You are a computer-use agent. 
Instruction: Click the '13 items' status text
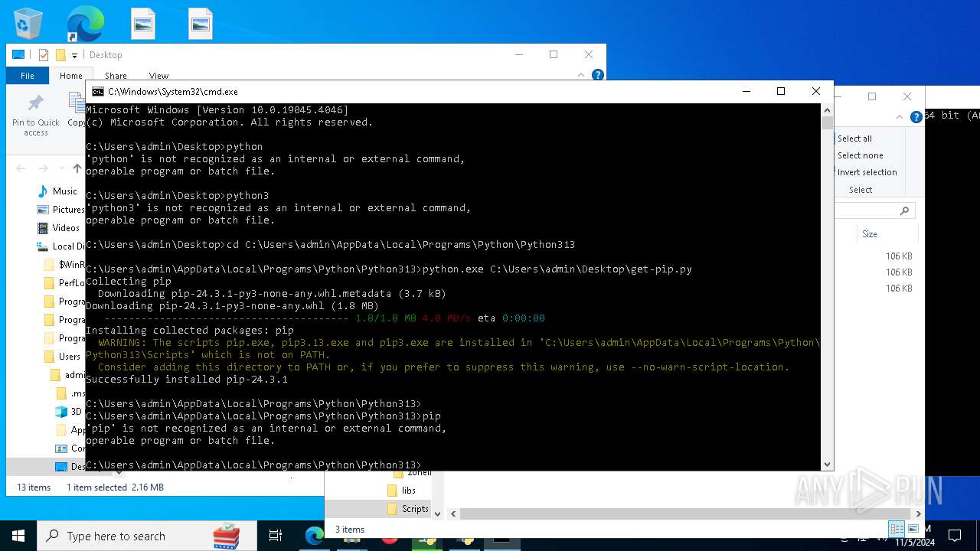pyautogui.click(x=34, y=487)
